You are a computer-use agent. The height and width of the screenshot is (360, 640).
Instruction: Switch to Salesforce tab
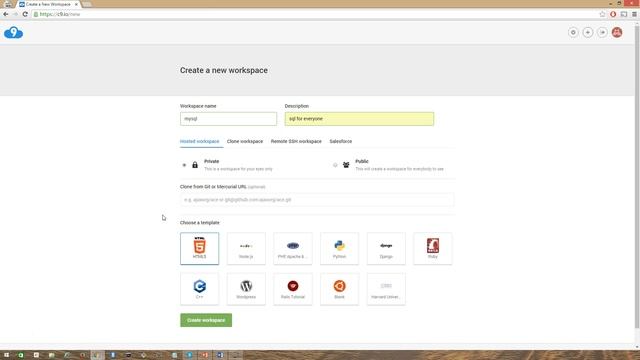341,141
